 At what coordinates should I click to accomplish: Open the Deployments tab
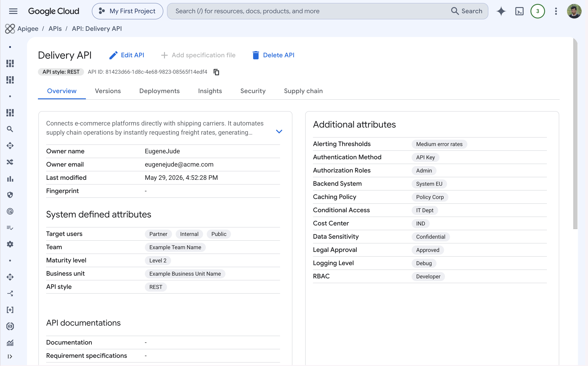pos(159,91)
